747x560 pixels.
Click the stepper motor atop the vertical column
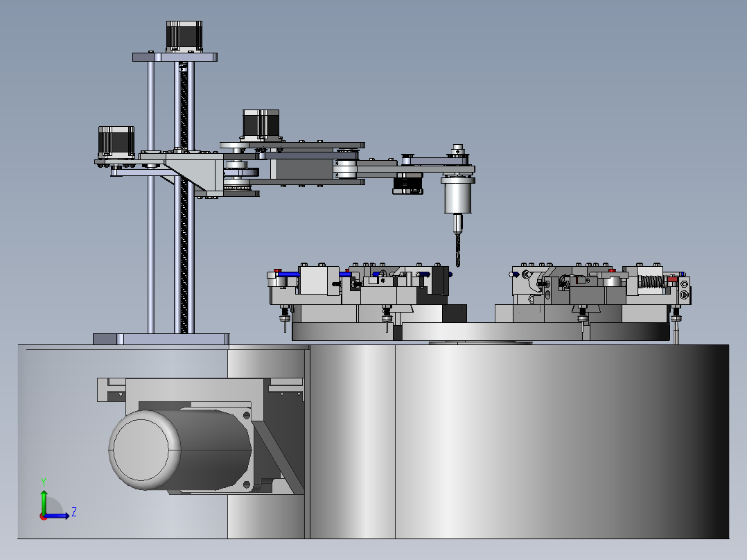coord(184,36)
